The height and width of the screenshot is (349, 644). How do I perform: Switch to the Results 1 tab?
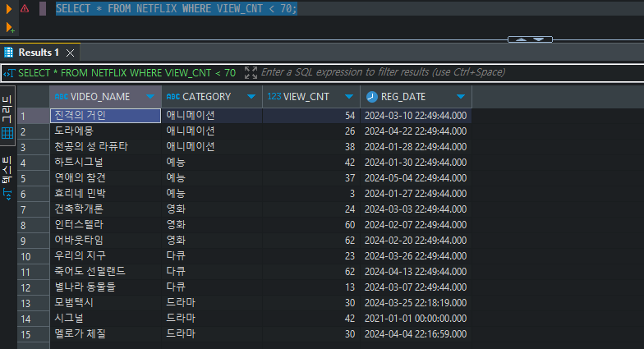point(39,53)
